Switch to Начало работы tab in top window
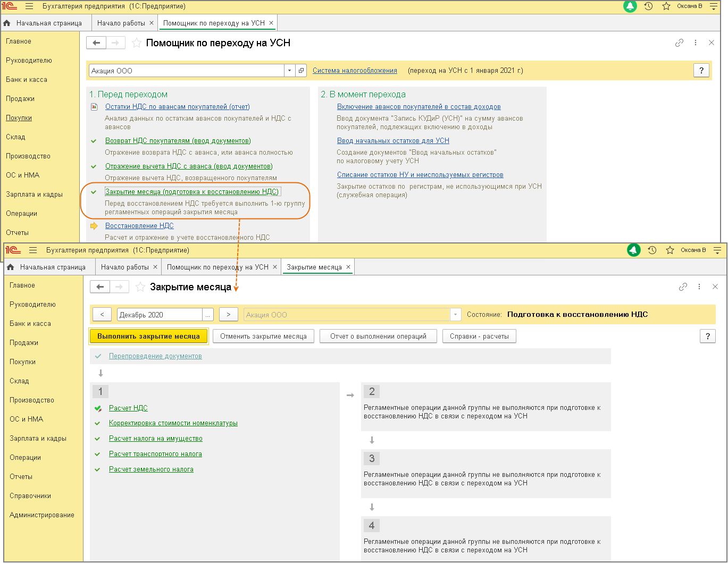 point(121,23)
